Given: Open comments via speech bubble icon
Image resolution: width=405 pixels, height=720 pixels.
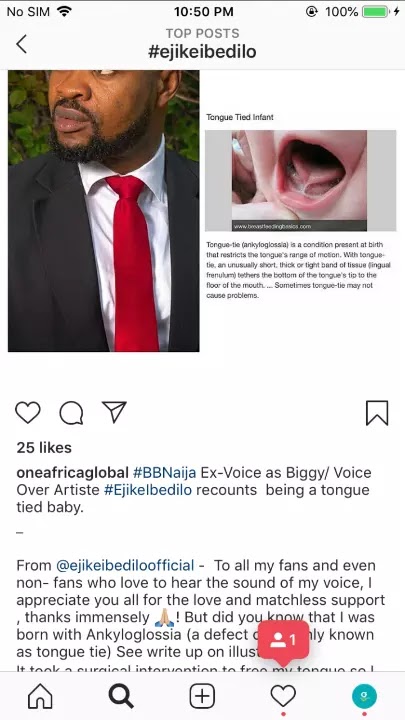Looking at the screenshot, I should tap(71, 413).
